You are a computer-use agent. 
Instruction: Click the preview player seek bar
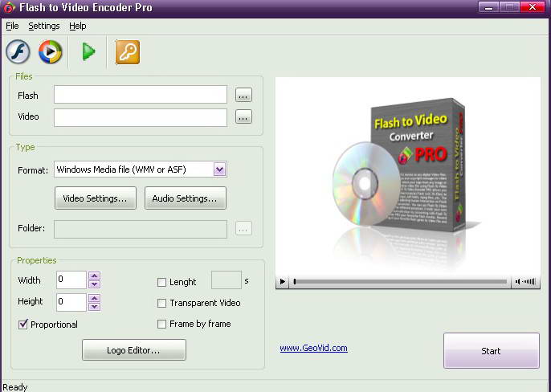400,282
